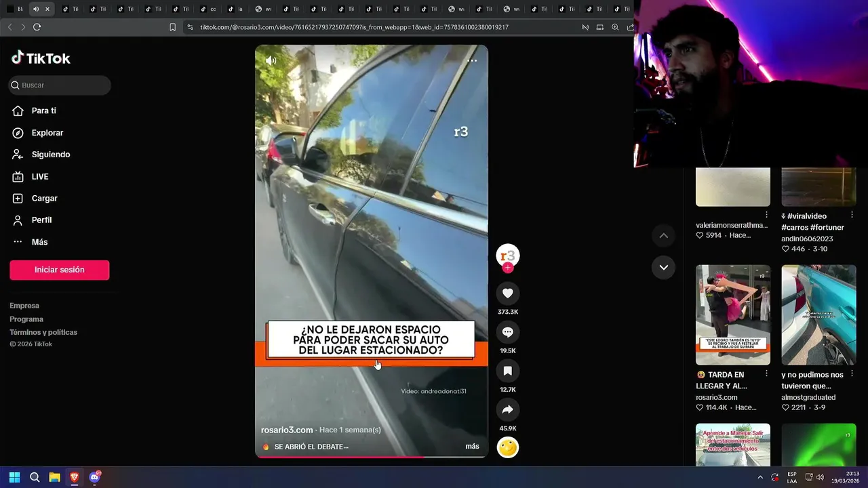The height and width of the screenshot is (488, 868).
Task: Close the active audio-playing tab
Action: [47, 9]
